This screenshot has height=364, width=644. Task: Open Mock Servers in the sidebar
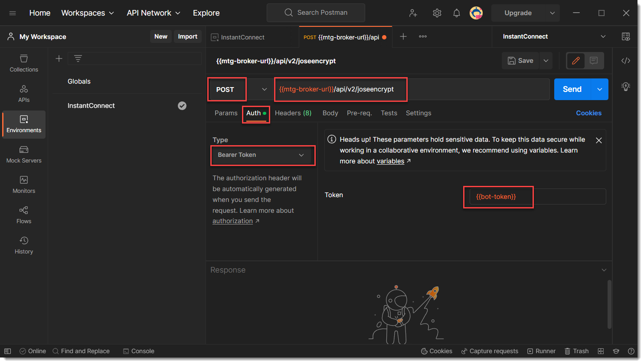(24, 154)
